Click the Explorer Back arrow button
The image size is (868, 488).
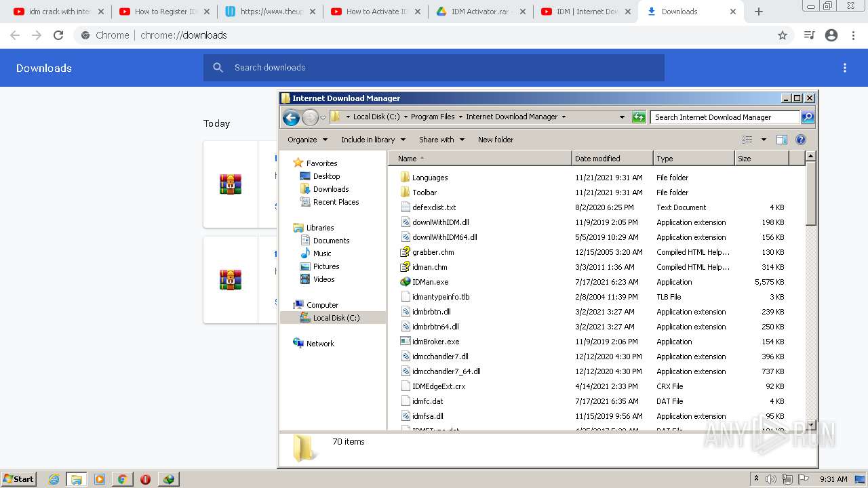pyautogui.click(x=292, y=117)
